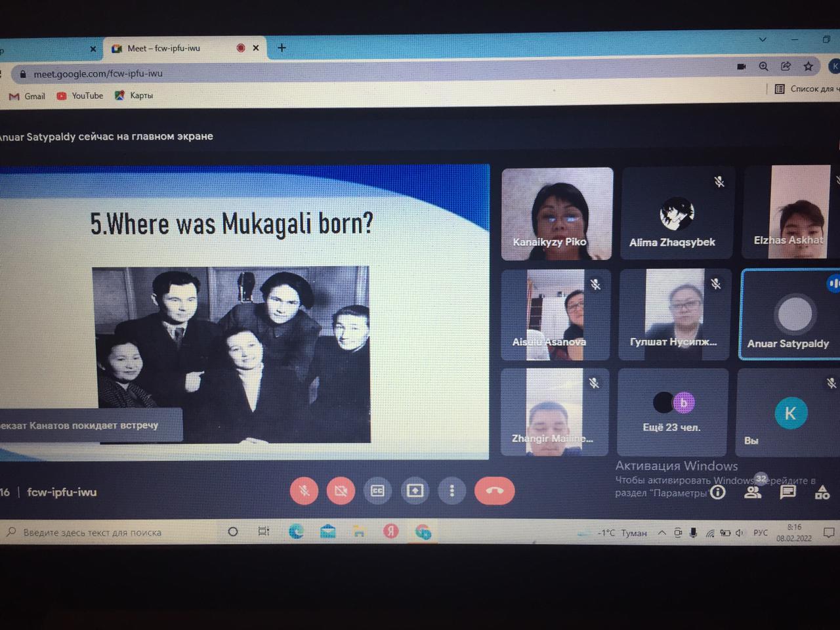Open a new browser tab
The width and height of the screenshot is (840, 630).
(282, 47)
